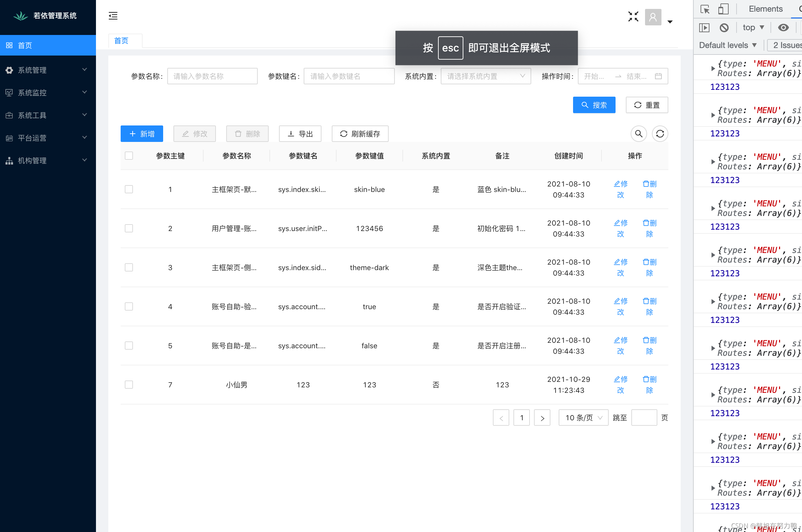Click the 参数名称 input field
Image resolution: width=802 pixels, height=532 pixels.
pos(212,76)
